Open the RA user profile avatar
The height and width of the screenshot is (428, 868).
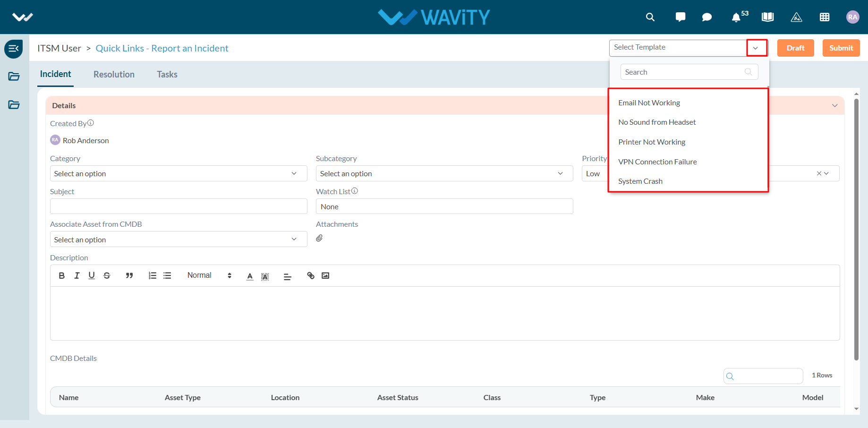pyautogui.click(x=852, y=17)
